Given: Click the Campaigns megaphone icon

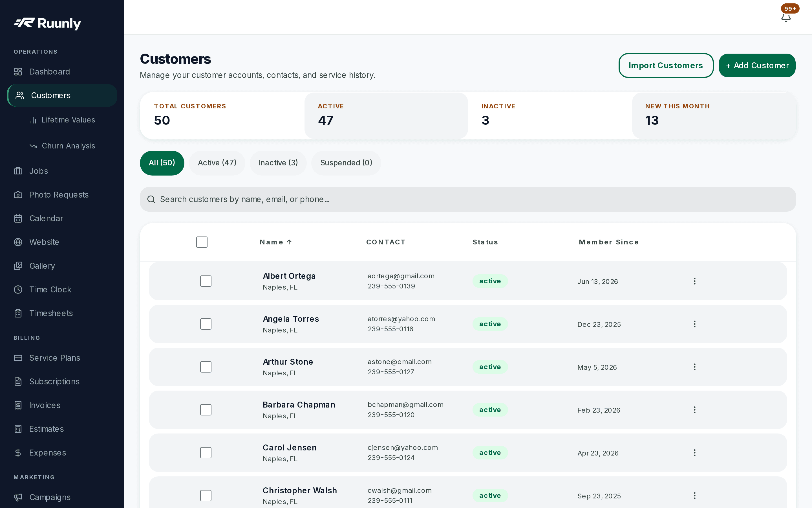Looking at the screenshot, I should 18,497.
